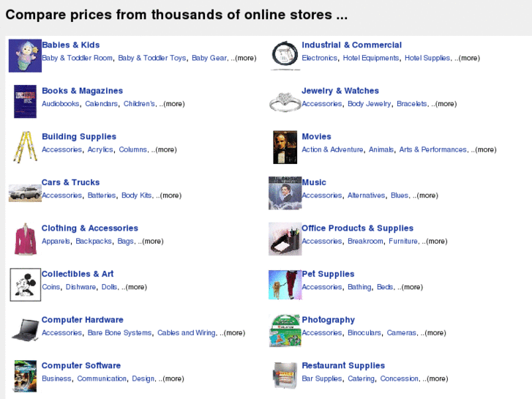Expand more Babies & Kids subcategories
The width and height of the screenshot is (532, 399).
245,59
